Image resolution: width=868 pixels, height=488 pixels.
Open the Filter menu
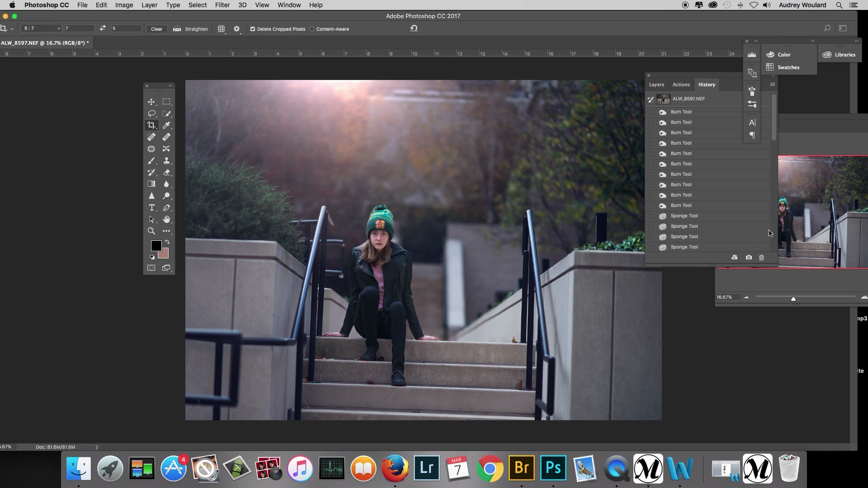coord(222,5)
